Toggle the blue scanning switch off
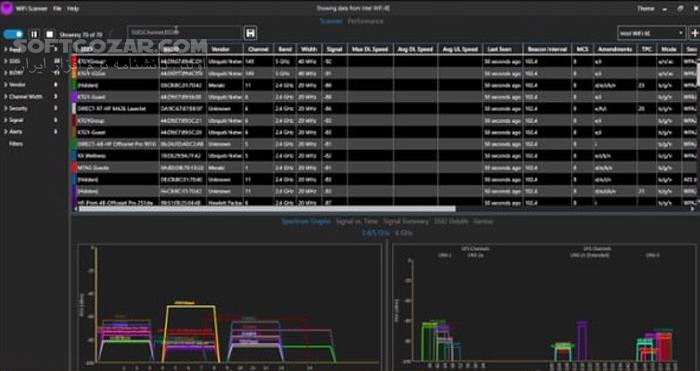Viewport: 700px width, 371px height. tap(13, 34)
